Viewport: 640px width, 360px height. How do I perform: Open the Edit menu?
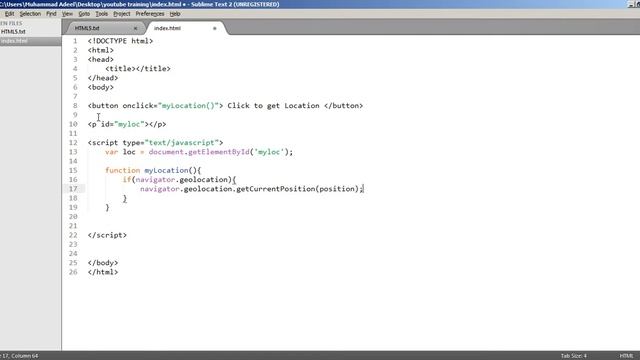(9, 14)
